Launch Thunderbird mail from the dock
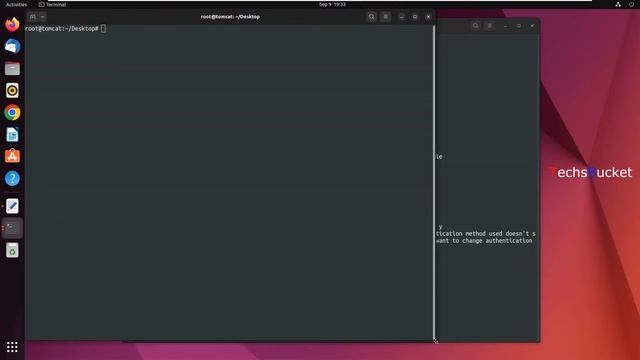Image resolution: width=640 pixels, height=360 pixels. (12, 46)
